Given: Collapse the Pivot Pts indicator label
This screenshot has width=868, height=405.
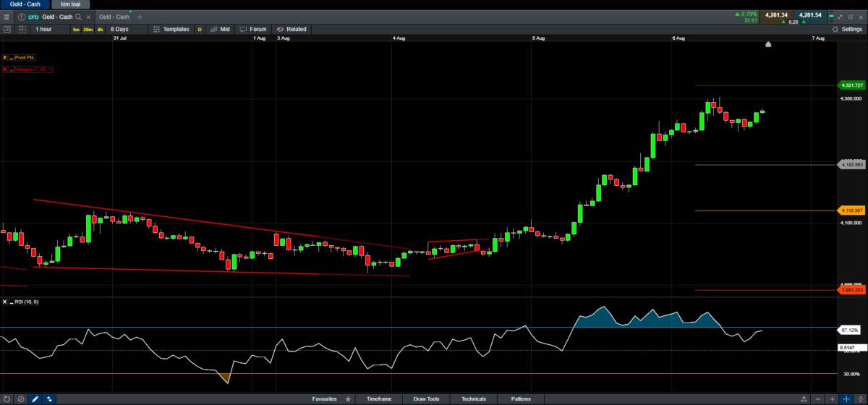Looking at the screenshot, I should click(x=12, y=57).
